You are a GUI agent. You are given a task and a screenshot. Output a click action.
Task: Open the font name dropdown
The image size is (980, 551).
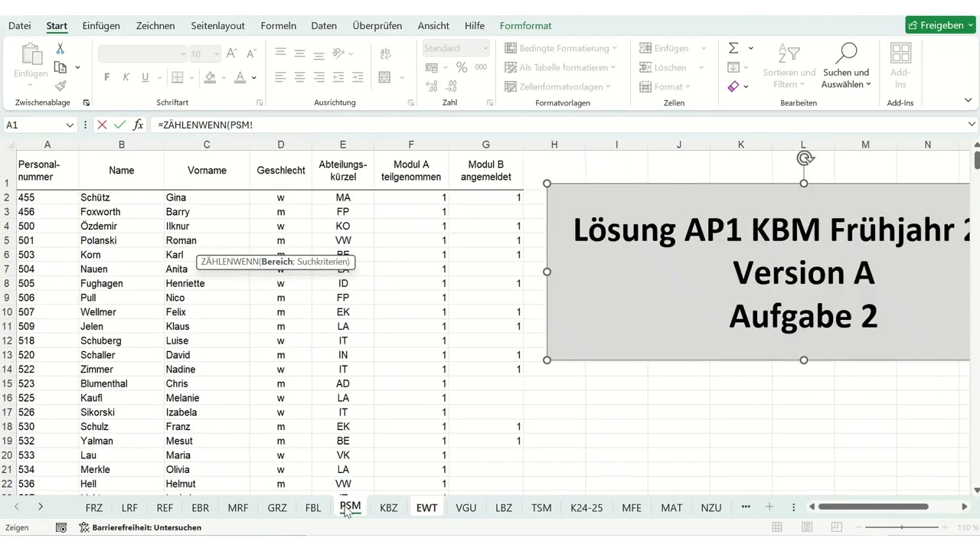(183, 54)
